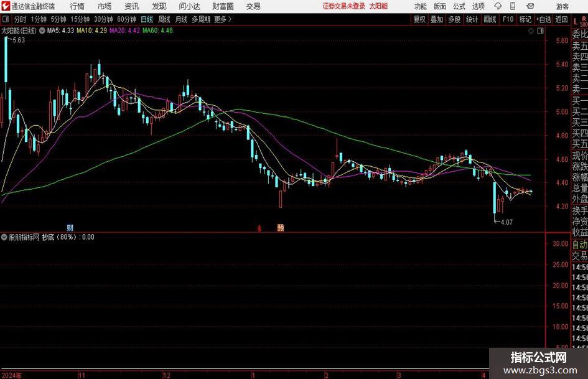Click 证券交易未登录 login link
This screenshot has width=588, height=379.
coord(343,6)
